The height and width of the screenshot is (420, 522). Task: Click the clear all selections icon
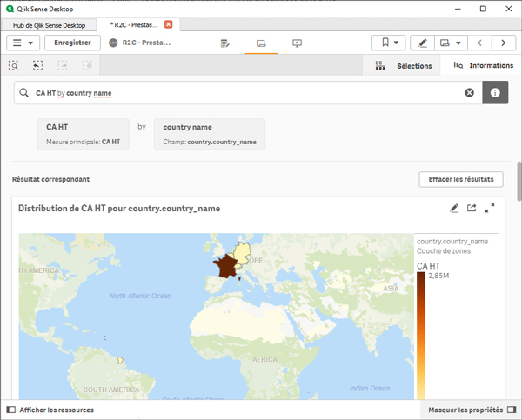coord(87,65)
